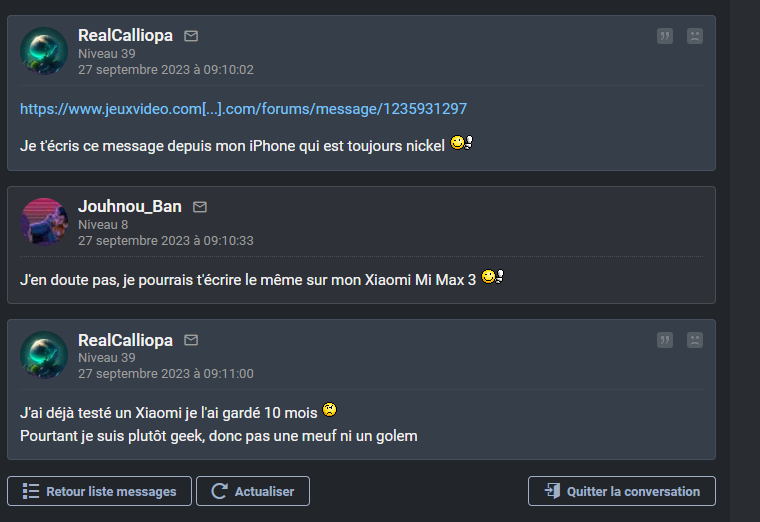Image resolution: width=760 pixels, height=522 pixels.
Task: Leave via 'Quitter la conversation' button
Action: point(622,491)
